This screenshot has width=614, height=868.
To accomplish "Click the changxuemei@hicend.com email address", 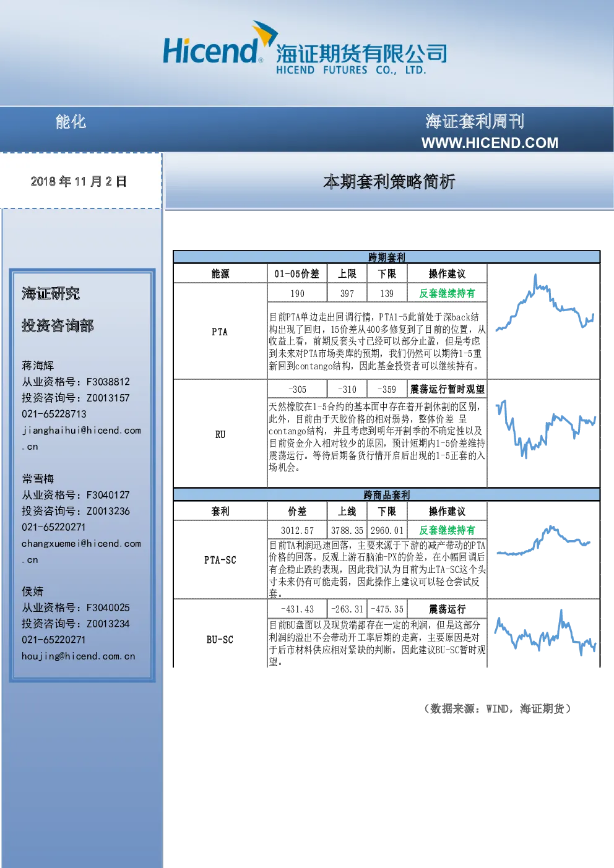I will pos(81,551).
